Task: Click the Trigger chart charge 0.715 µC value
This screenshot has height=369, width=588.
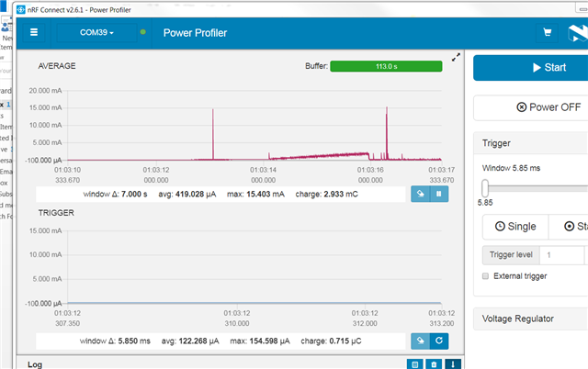Action: pos(331,341)
